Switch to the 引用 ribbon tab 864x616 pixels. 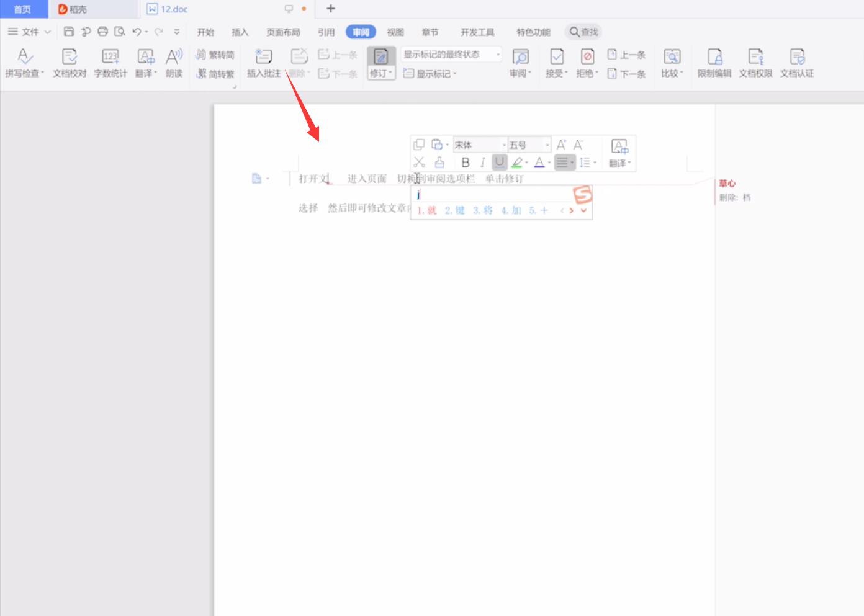pyautogui.click(x=326, y=32)
